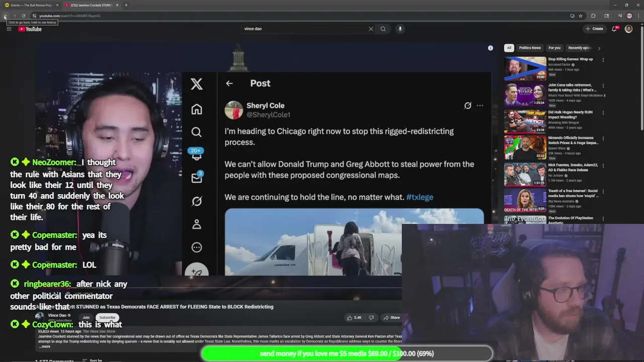Viewport: 644px width, 362px height.
Task: Reload the page with the browser refresh button
Action: click(23, 16)
